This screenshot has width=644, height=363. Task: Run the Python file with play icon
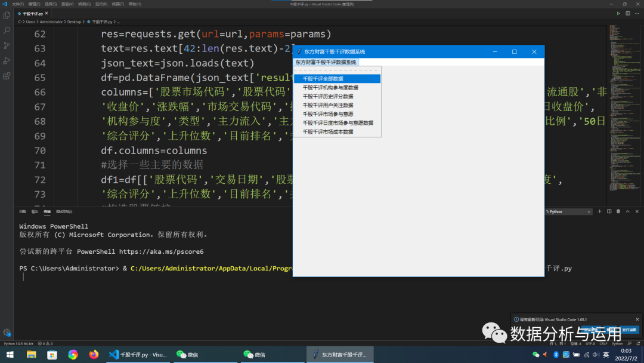click(618, 14)
